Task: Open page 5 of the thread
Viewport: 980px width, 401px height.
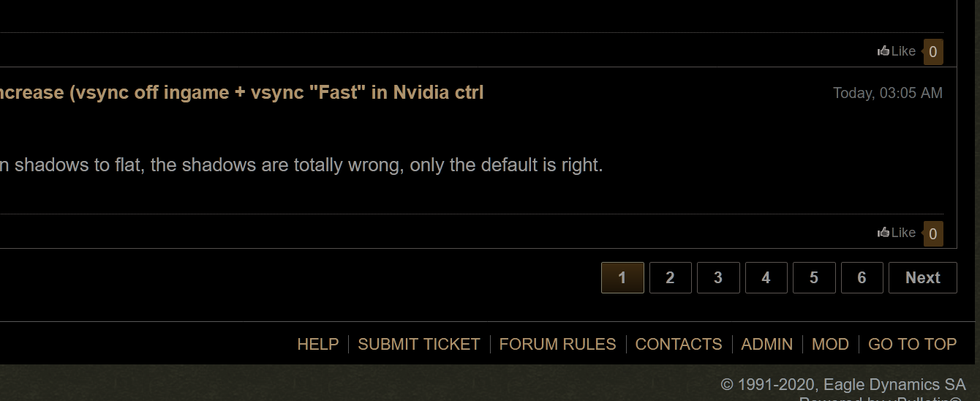Action: tap(814, 277)
